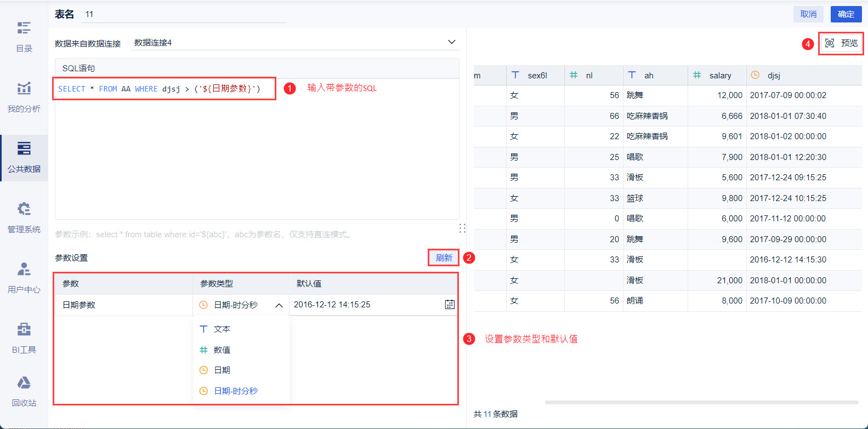Click into the SQL statement editor

point(257,149)
